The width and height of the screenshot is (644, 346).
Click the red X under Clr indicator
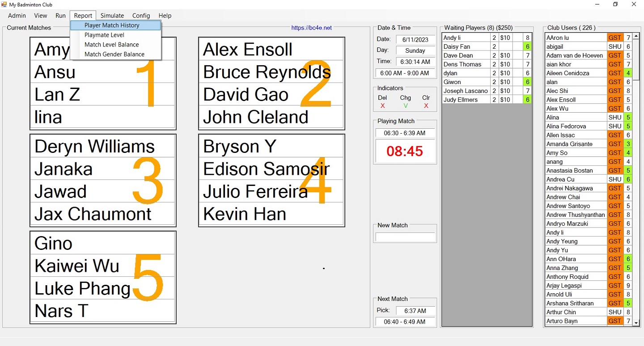[426, 106]
